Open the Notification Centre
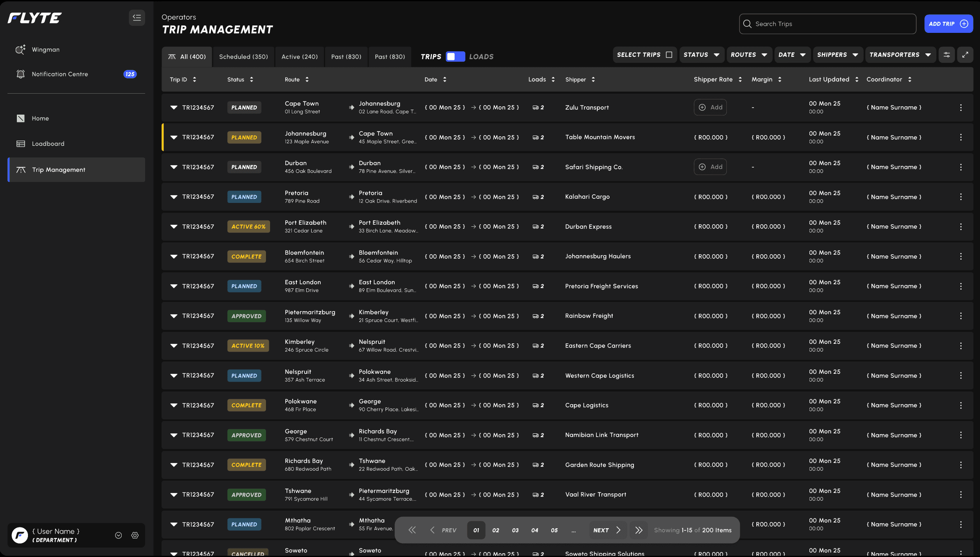 tap(60, 74)
